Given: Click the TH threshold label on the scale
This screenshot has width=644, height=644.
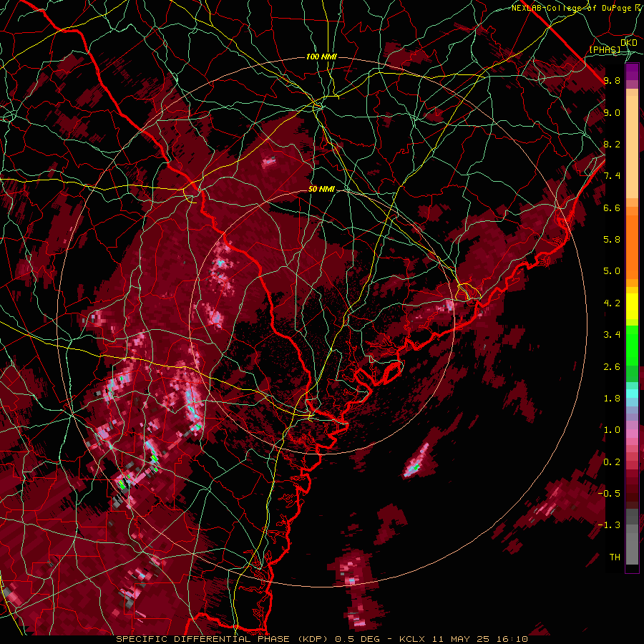Looking at the screenshot, I should [615, 557].
